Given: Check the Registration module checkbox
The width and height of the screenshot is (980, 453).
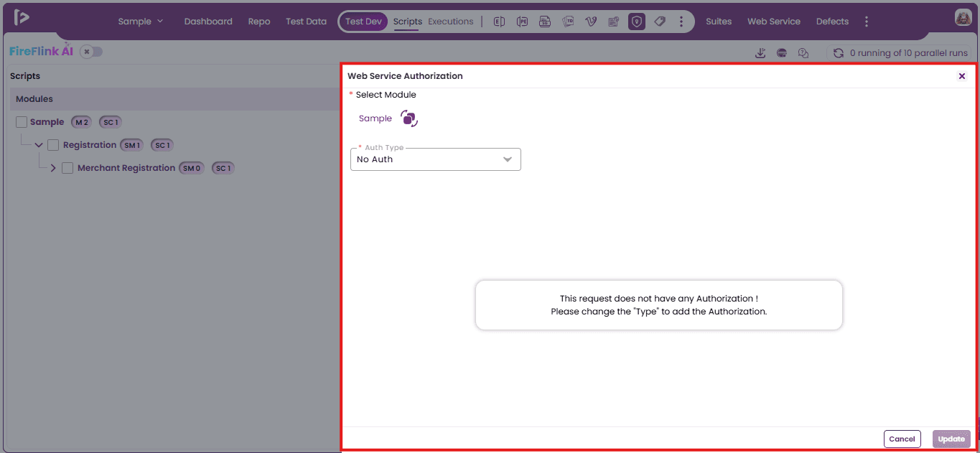Looking at the screenshot, I should coord(53,145).
